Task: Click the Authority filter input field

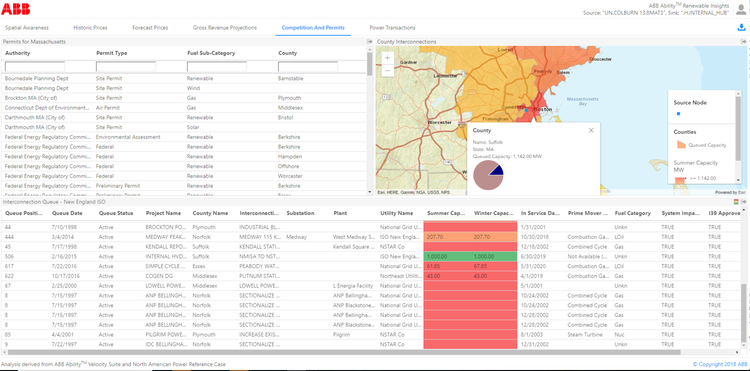Action: pyautogui.click(x=35, y=66)
